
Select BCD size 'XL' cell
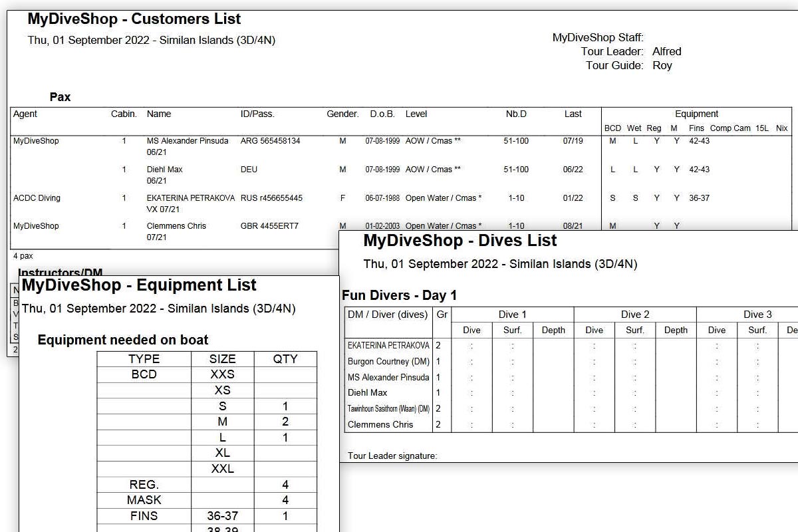(x=223, y=453)
